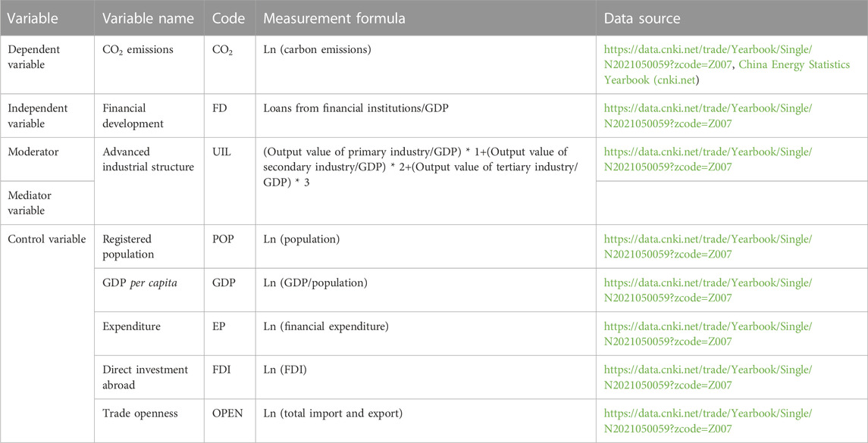The width and height of the screenshot is (868, 443).
Task: Open the Direct investment abroad source link
Action: [x=708, y=377]
